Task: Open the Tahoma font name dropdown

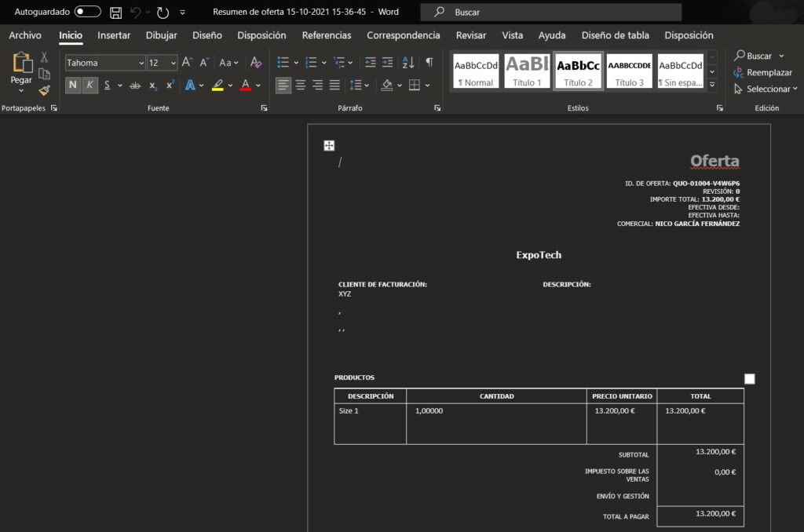Action: tap(141, 62)
